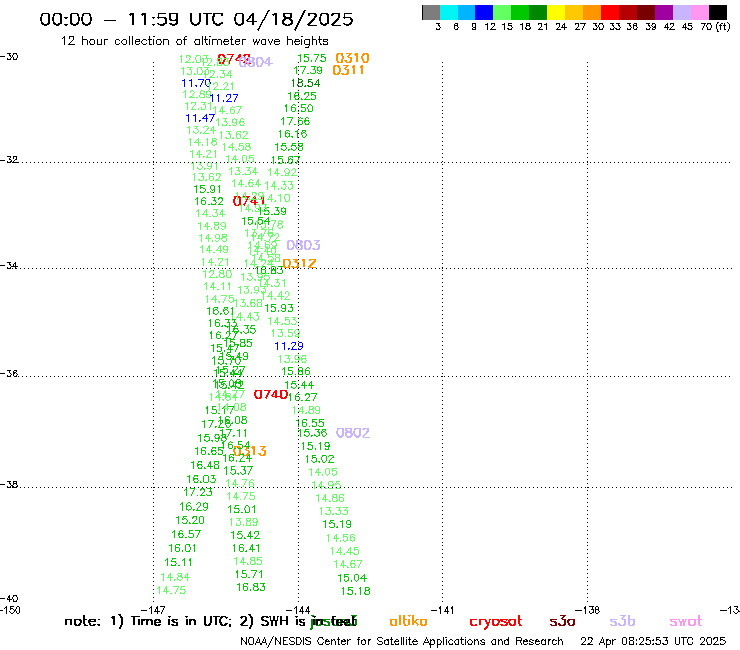The image size is (740, 650).
Task: Click the wave height value 15.86
Action: pyautogui.click(x=296, y=371)
